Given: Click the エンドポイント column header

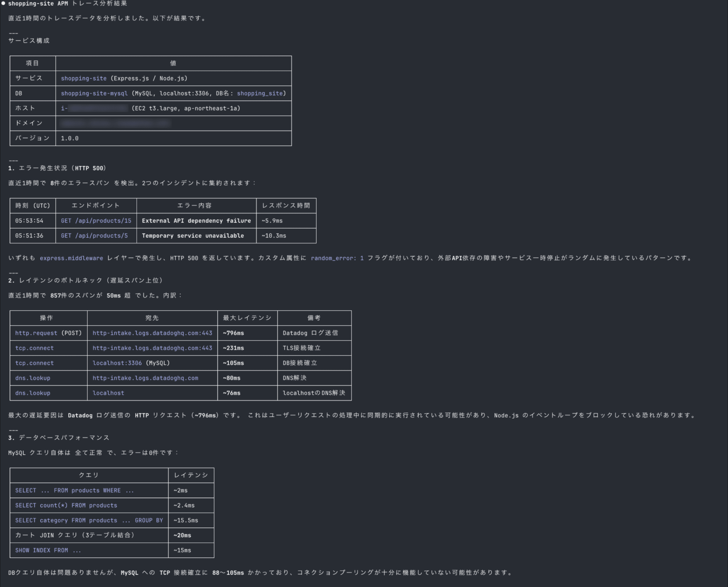Looking at the screenshot, I should (x=96, y=205).
